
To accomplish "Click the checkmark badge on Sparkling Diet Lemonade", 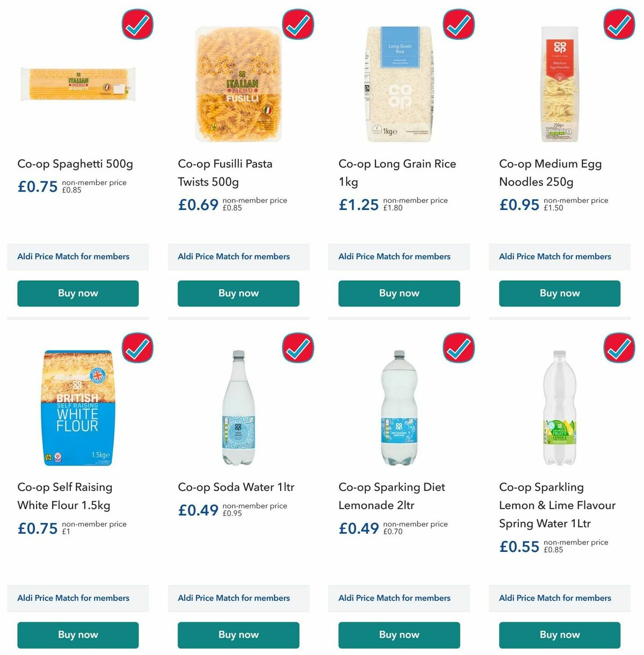I will 458,348.
